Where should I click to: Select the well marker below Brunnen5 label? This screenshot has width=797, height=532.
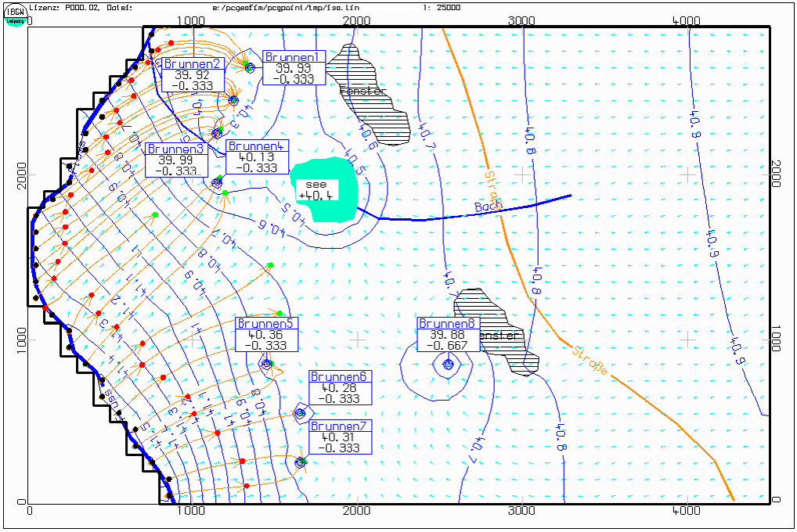(266, 364)
